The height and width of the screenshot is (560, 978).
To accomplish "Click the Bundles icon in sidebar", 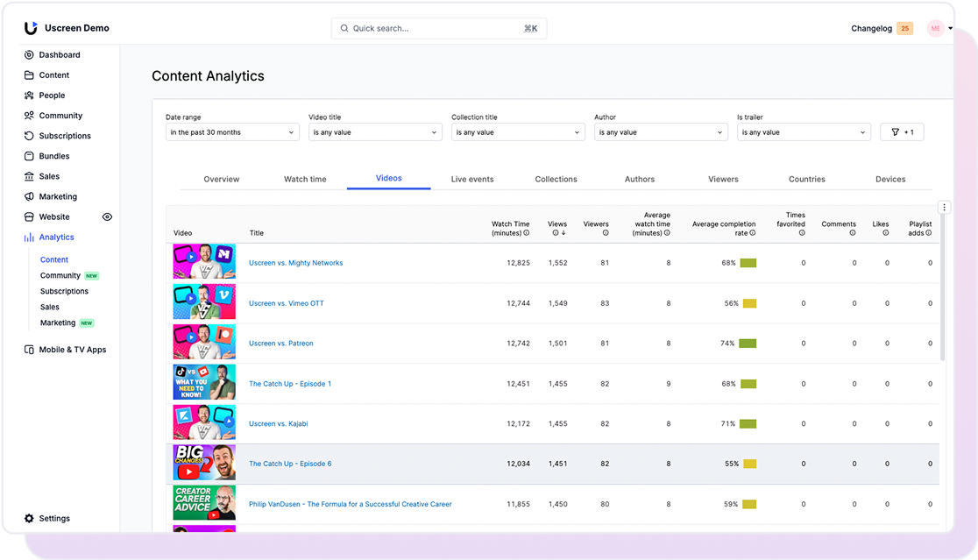I will [x=29, y=156].
